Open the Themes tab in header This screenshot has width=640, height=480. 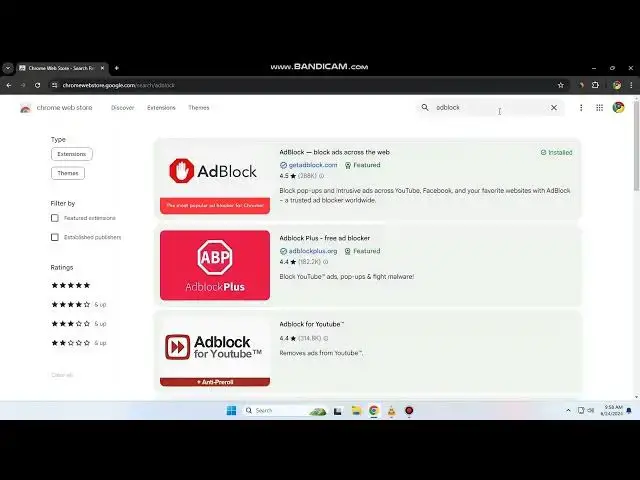pyautogui.click(x=199, y=108)
